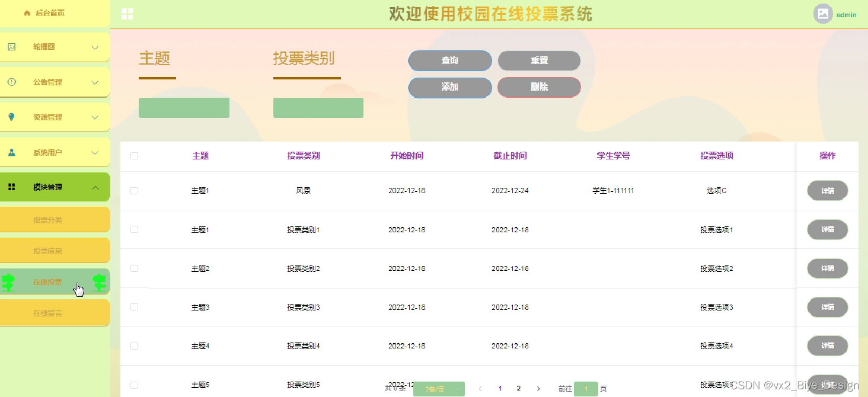Expand the 轮播图 menu chevron
Image resolution: width=868 pixels, height=397 pixels.
[x=95, y=47]
